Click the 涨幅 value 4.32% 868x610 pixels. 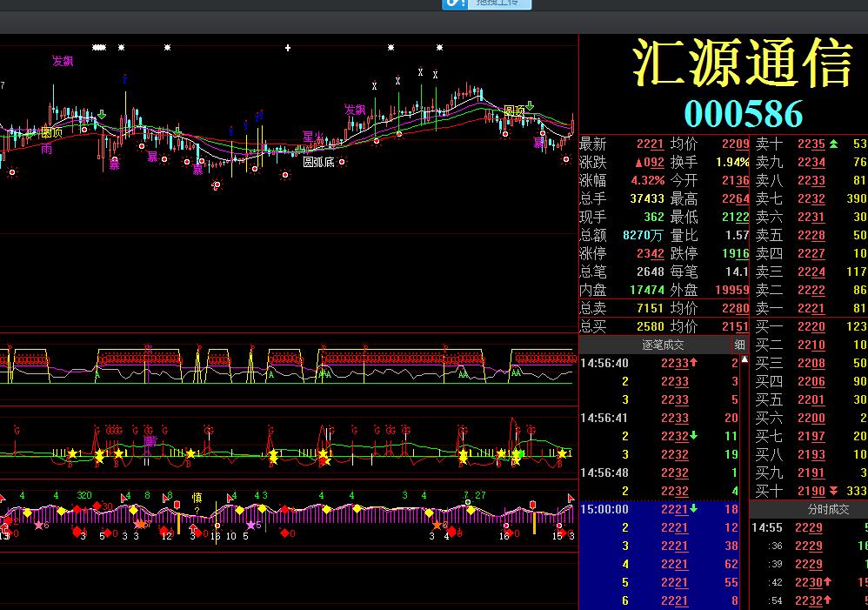(648, 181)
